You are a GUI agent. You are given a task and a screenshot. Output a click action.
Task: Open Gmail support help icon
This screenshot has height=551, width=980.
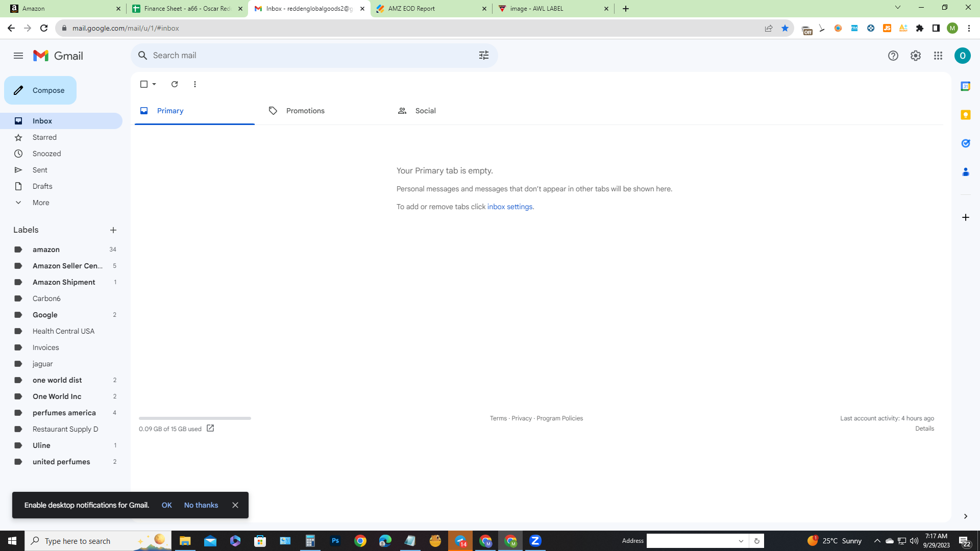893,56
